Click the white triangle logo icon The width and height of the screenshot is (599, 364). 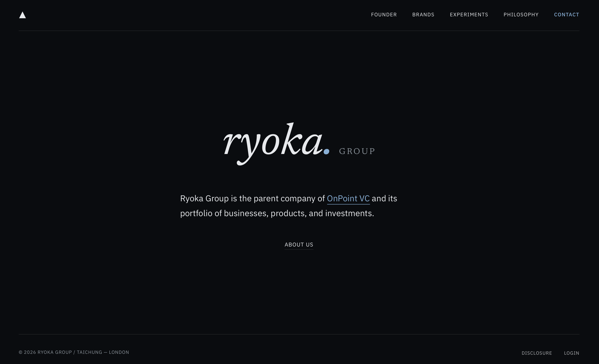(22, 15)
